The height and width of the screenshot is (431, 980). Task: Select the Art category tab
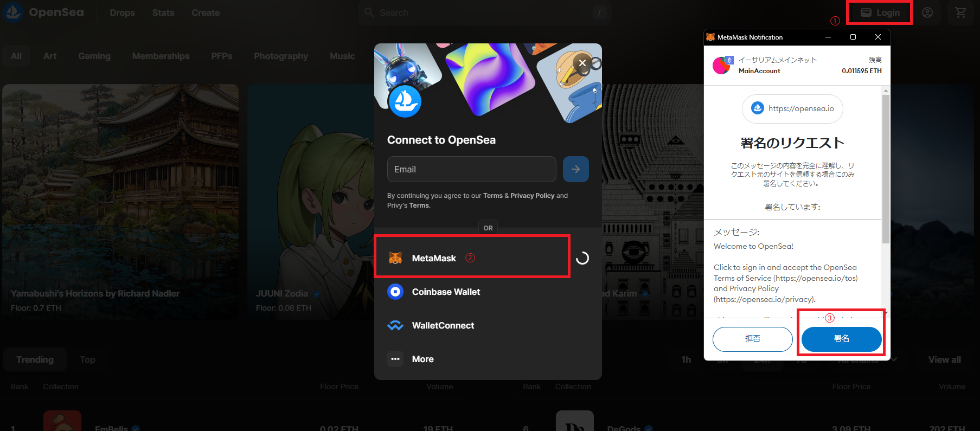tap(50, 56)
